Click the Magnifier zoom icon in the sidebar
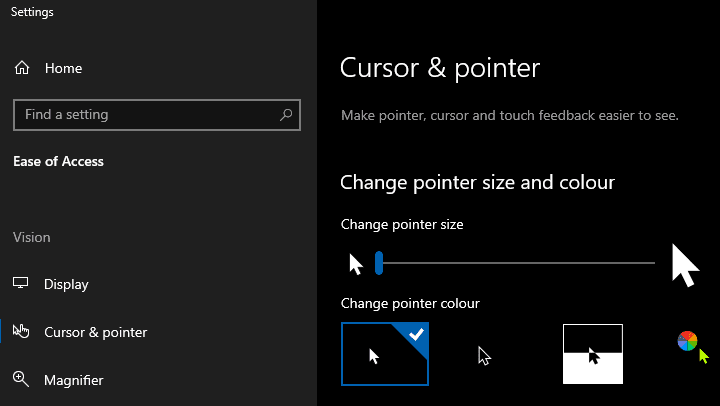 tap(21, 379)
